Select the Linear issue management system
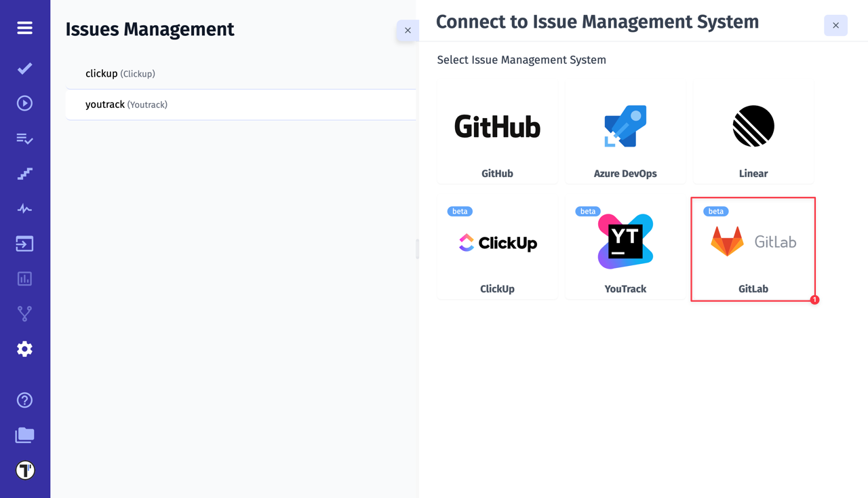Screen dimensions: 868x498 (x=753, y=132)
